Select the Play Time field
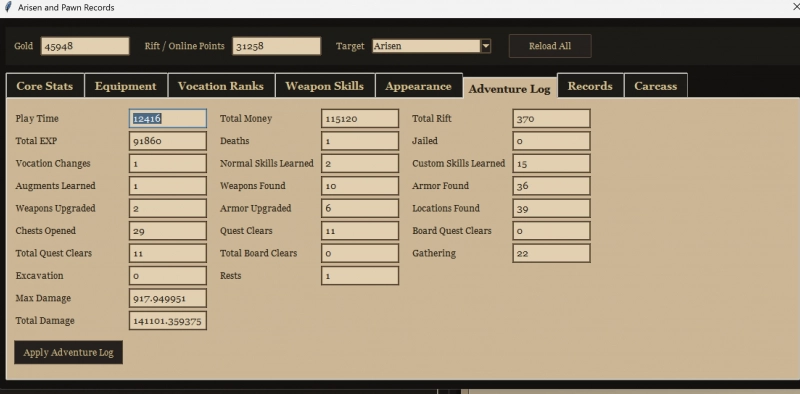Viewport: 800px width, 394px height. (168, 118)
